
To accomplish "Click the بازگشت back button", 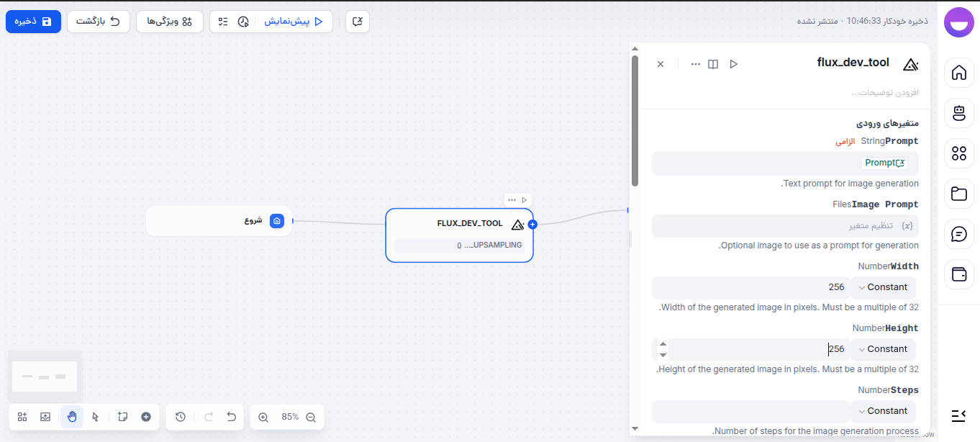I will (98, 21).
